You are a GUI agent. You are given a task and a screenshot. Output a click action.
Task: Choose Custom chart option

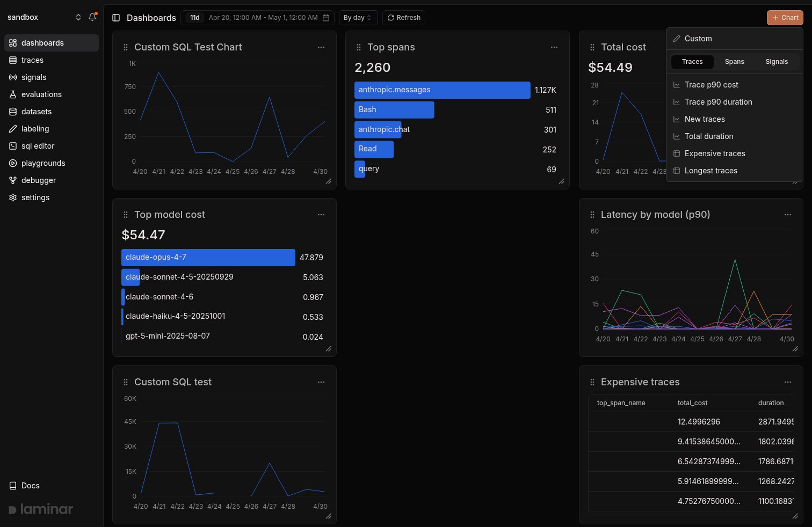[x=734, y=39]
